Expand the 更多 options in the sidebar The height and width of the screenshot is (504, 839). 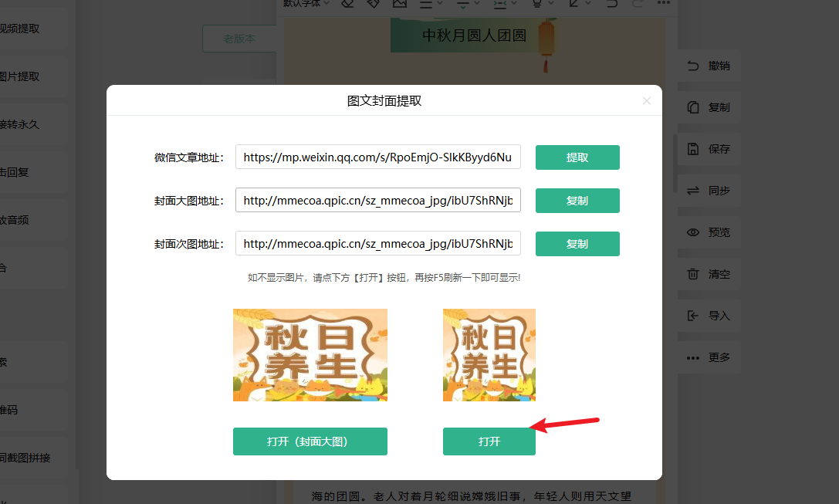pyautogui.click(x=693, y=357)
